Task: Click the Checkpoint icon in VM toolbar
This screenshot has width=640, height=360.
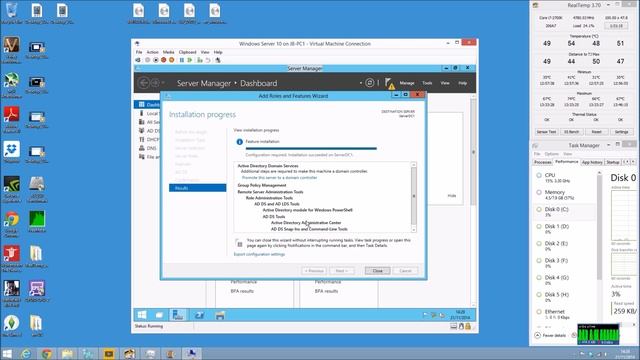Action: coord(200,60)
